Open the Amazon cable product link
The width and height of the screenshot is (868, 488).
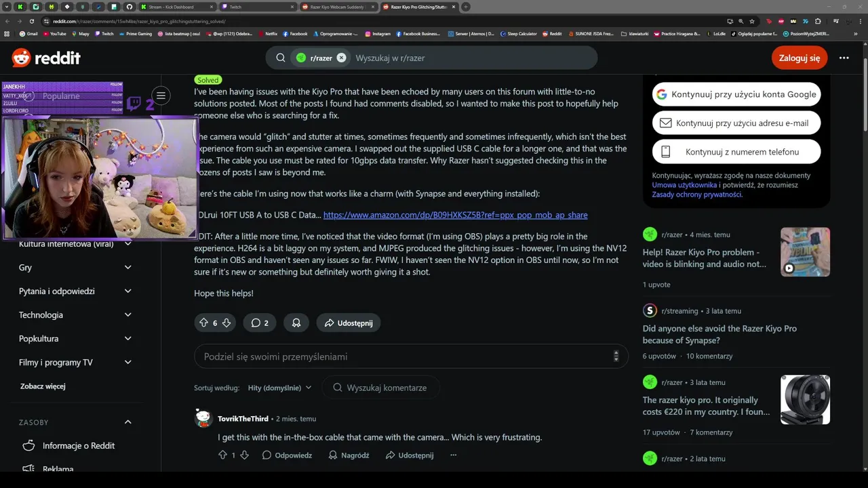(455, 215)
